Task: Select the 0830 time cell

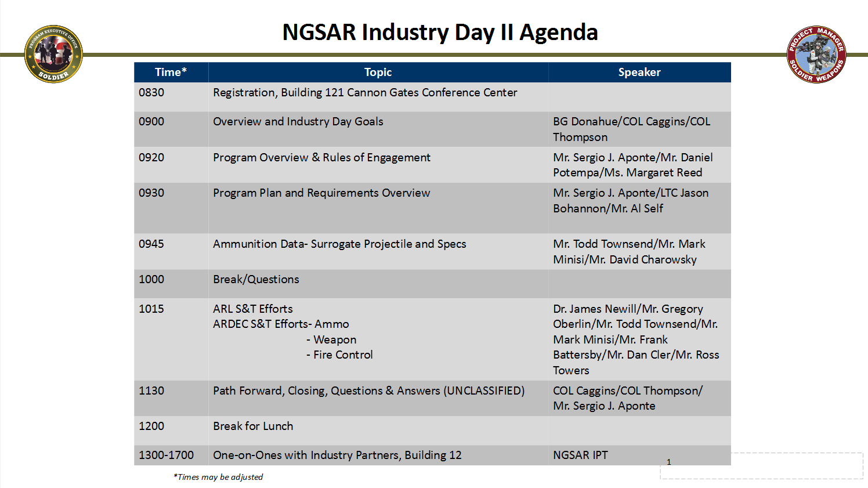Action: 171,97
